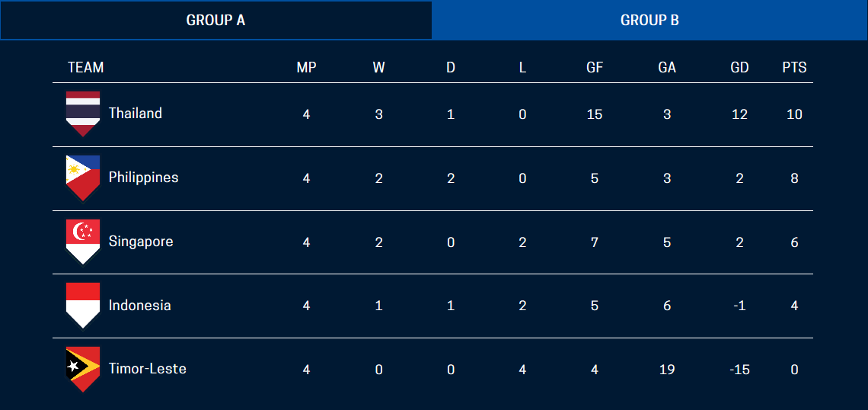
Task: Open the Philippines team name link
Action: 143,178
